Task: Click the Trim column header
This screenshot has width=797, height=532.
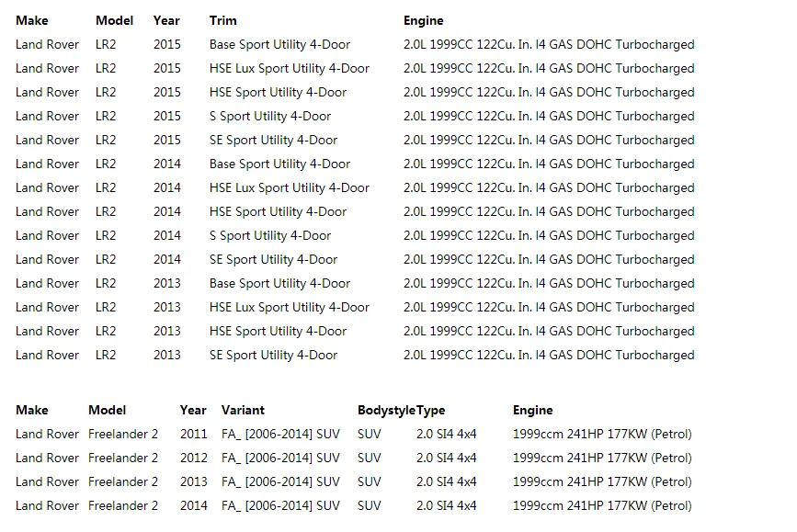Action: click(222, 20)
